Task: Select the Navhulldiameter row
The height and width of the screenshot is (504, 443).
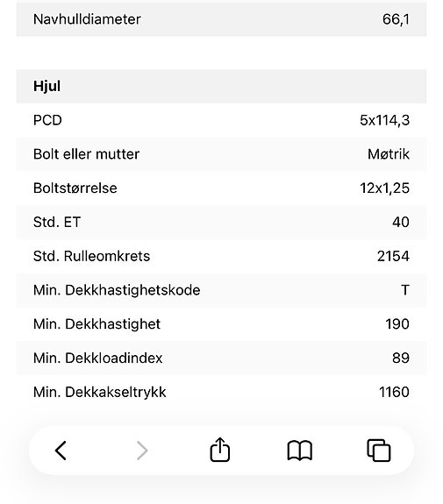Action: click(x=221, y=18)
